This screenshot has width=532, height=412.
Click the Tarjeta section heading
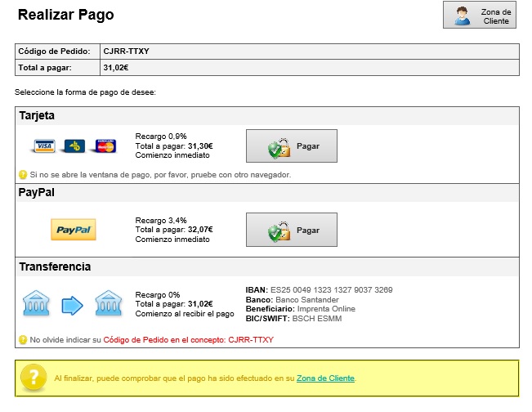[37, 116]
